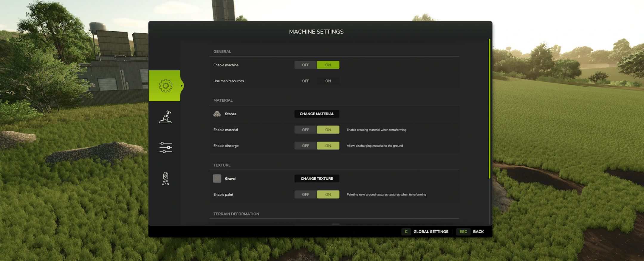Viewport: 644px width, 261px height.
Task: Click the Gravel texture swatch
Action: click(x=217, y=178)
